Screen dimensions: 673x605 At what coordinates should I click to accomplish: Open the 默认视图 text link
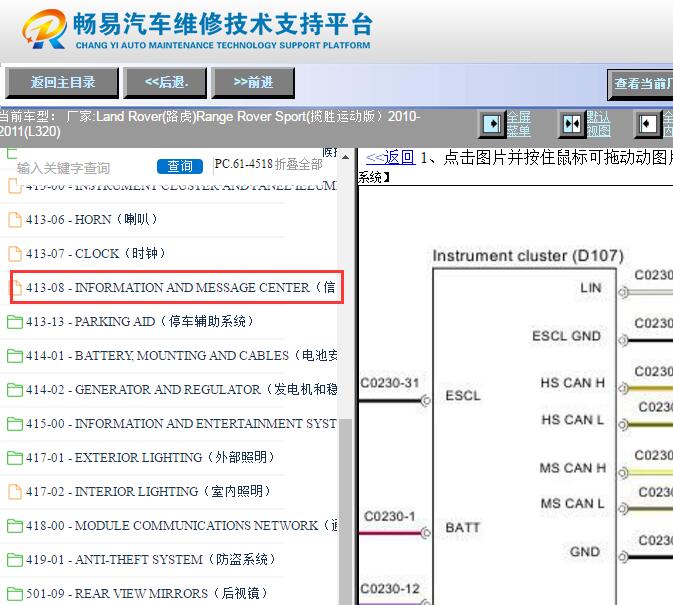(x=599, y=124)
